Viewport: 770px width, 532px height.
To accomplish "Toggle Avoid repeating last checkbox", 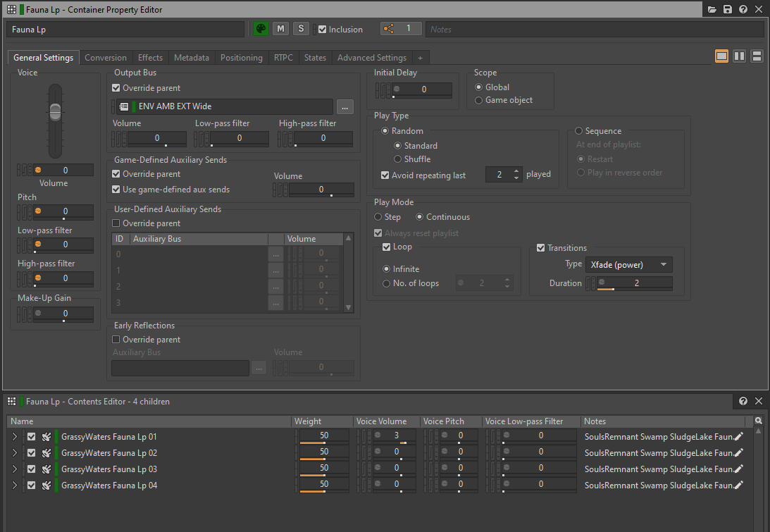I will [x=385, y=175].
